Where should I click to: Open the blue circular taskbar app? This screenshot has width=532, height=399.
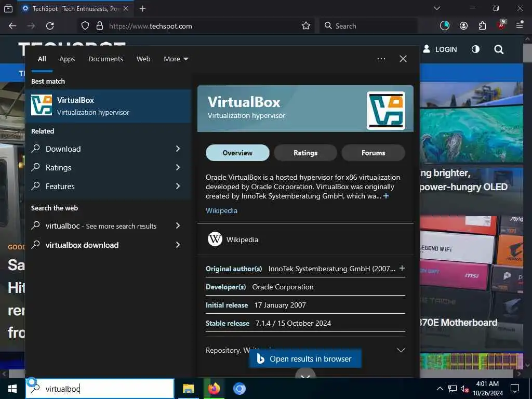point(239,389)
